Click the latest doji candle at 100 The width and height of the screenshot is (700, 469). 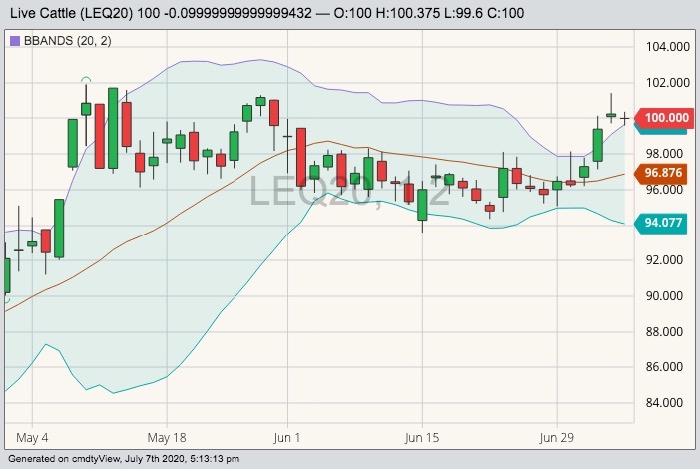point(625,118)
